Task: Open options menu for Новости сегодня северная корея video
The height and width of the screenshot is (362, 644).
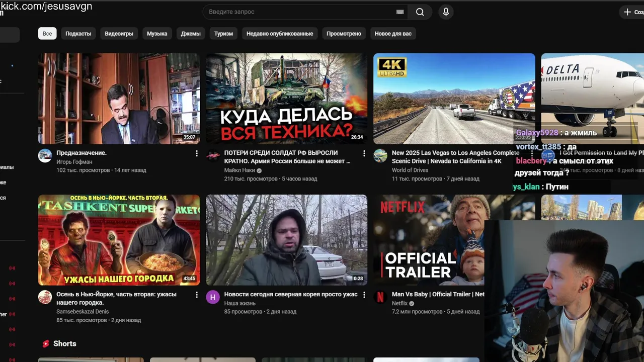Action: [364, 295]
